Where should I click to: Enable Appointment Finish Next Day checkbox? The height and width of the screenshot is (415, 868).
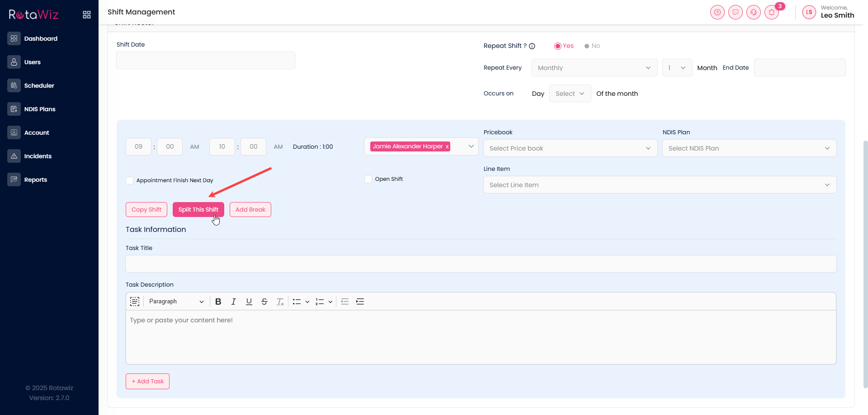(130, 180)
